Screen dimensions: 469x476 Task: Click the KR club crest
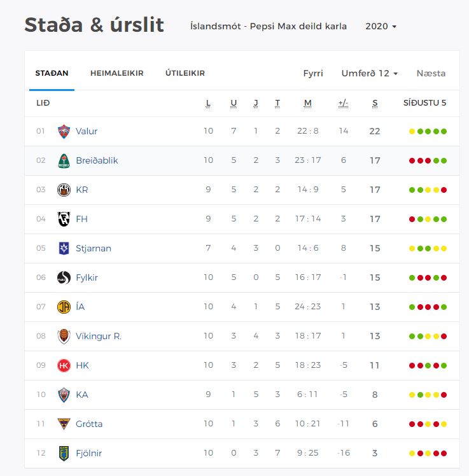(64, 190)
